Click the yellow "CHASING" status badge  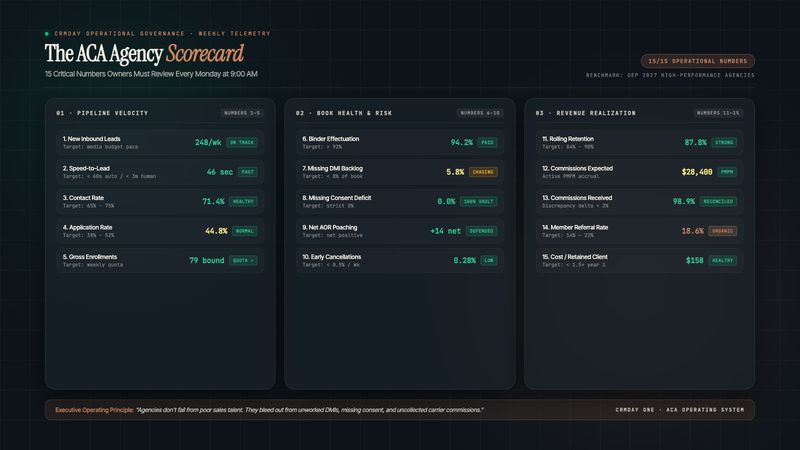[483, 172]
